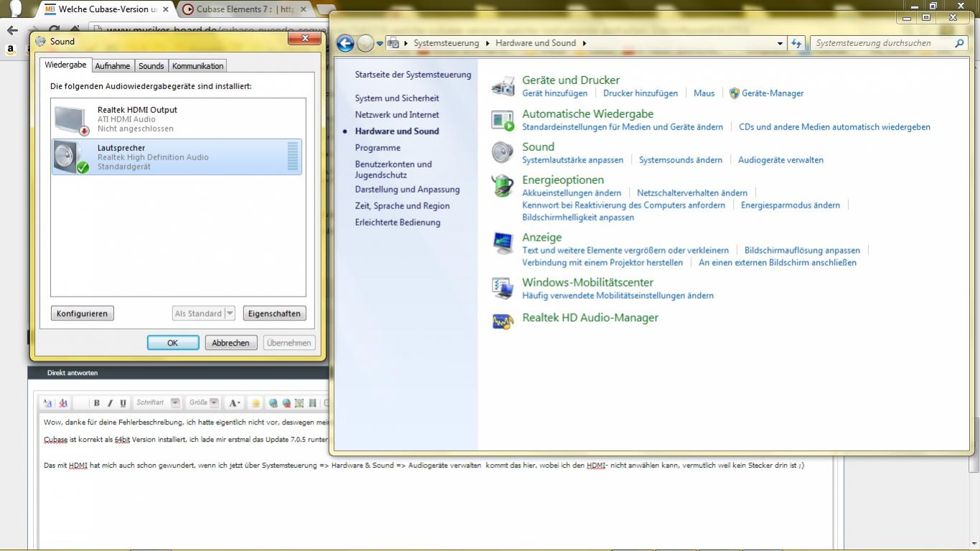Click the insert link globe icon
The image size is (980, 551).
tap(274, 403)
